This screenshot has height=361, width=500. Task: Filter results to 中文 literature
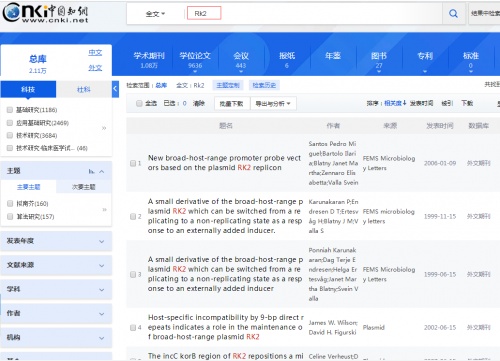tap(95, 53)
